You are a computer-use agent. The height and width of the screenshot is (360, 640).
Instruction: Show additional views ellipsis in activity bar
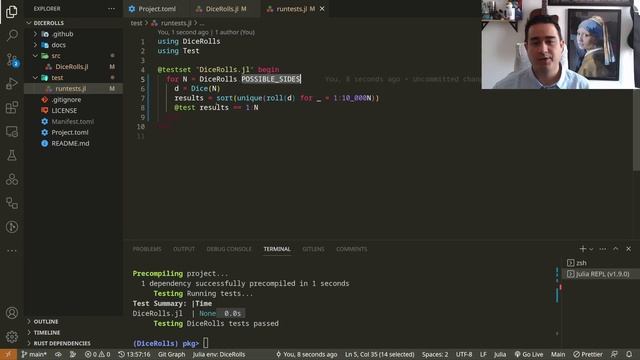click(x=12, y=250)
